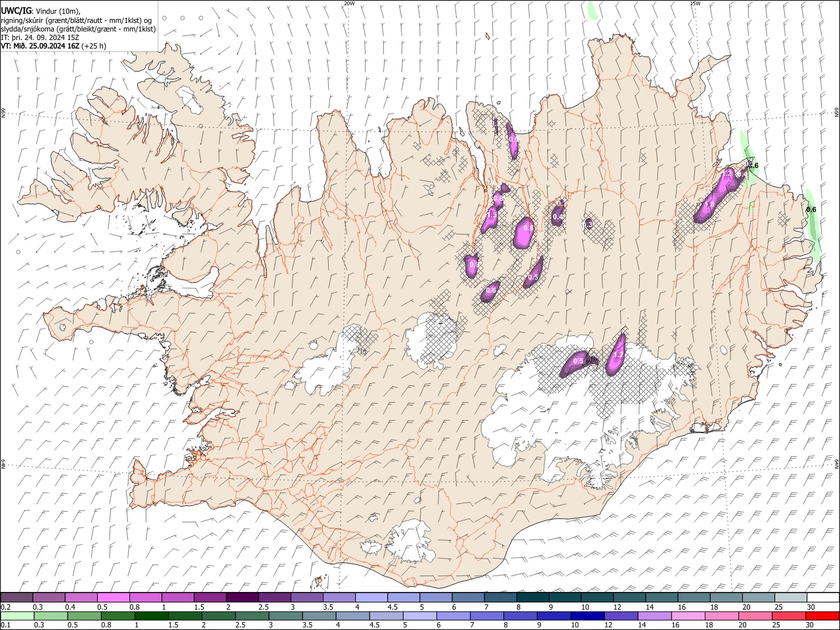Screen dimensions: 840x630
Task: Pick the light pink 16 swatch in bottom legend row
Action: click(687, 616)
